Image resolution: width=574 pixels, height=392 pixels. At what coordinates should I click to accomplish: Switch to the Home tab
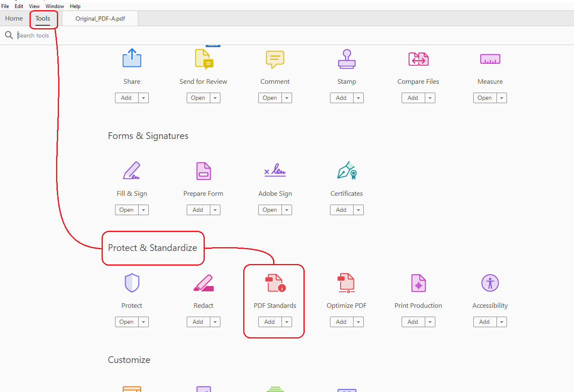(14, 18)
